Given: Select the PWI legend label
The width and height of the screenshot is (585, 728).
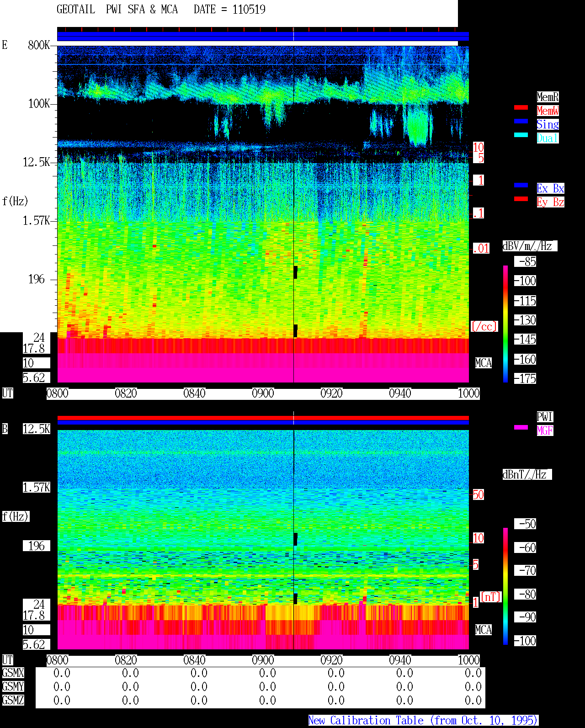Looking at the screenshot, I should pyautogui.click(x=545, y=417).
